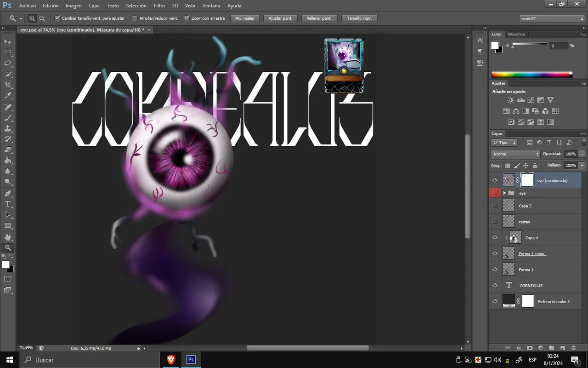This screenshot has width=588, height=368.
Task: Open the Color panel options menu
Action: [582, 34]
